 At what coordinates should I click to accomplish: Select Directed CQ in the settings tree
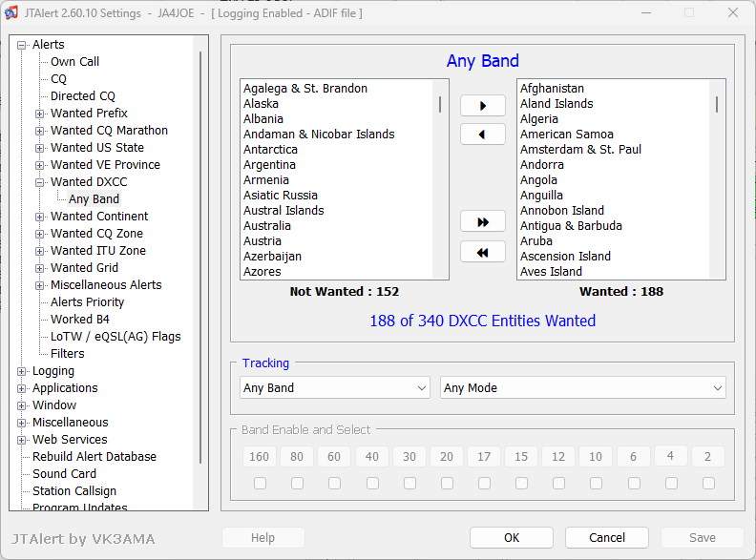[x=83, y=96]
